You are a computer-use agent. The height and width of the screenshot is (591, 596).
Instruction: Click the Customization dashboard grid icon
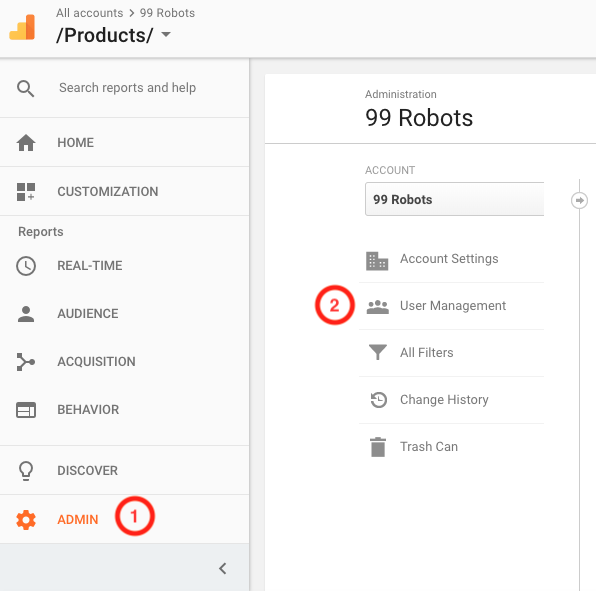pos(26,192)
